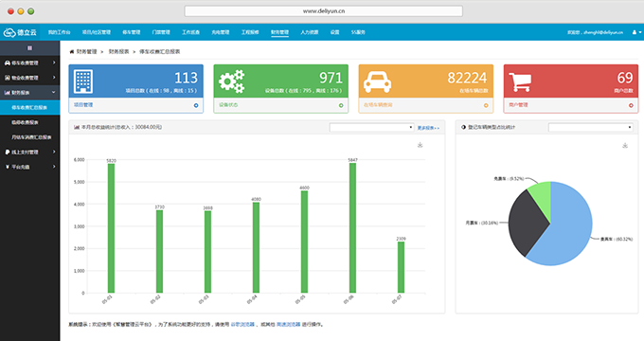The image size is (644, 341).
Task: Click the 在场车辆查询 link on the orange card
Action: (x=378, y=105)
